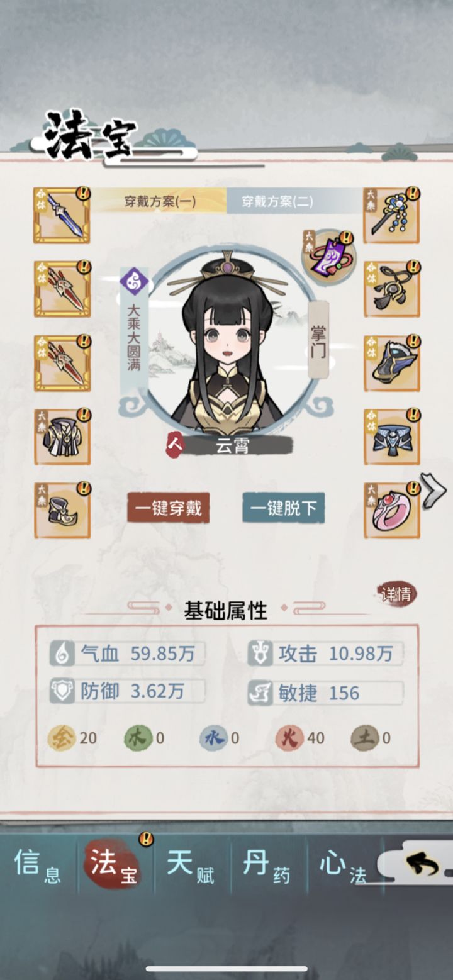453x980 pixels.
Task: Tap 一键脱下 unequip-all button
Action: 284,508
